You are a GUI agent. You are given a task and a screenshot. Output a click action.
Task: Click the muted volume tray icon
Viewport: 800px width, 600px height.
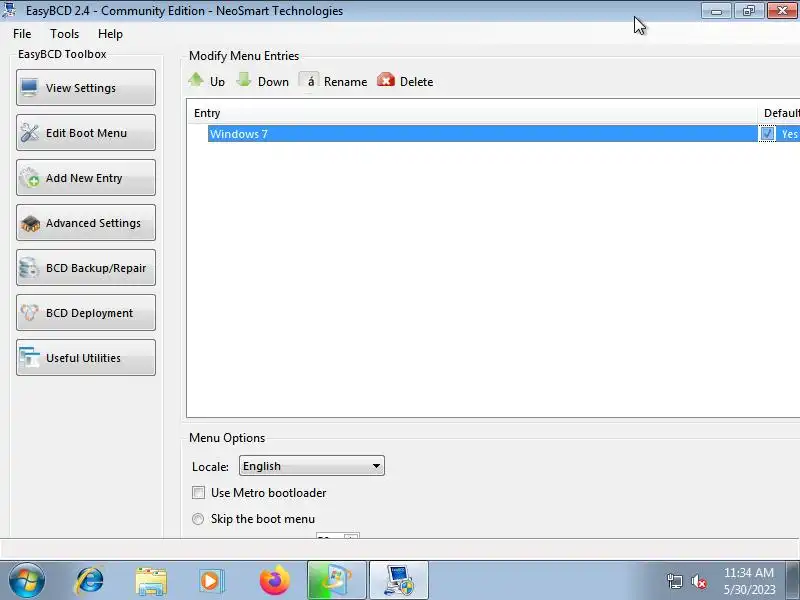[x=698, y=581]
